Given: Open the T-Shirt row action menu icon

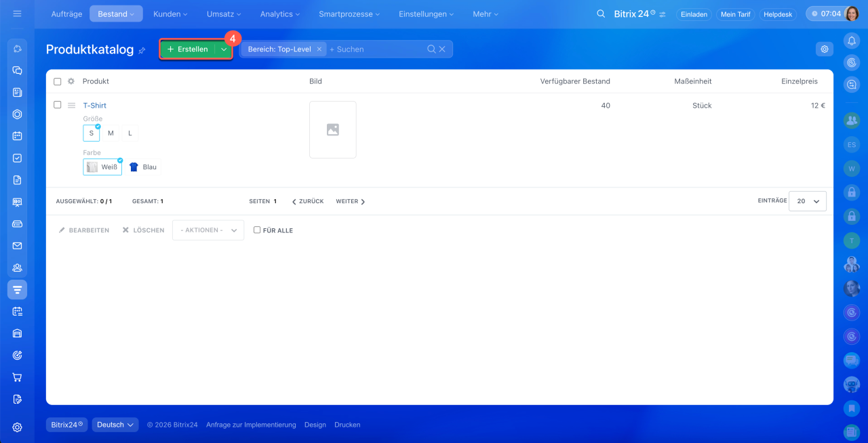Looking at the screenshot, I should tap(71, 106).
